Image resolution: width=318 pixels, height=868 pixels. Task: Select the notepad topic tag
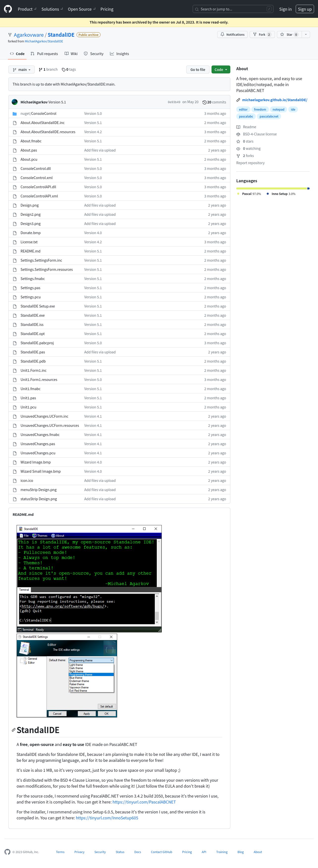click(x=278, y=110)
